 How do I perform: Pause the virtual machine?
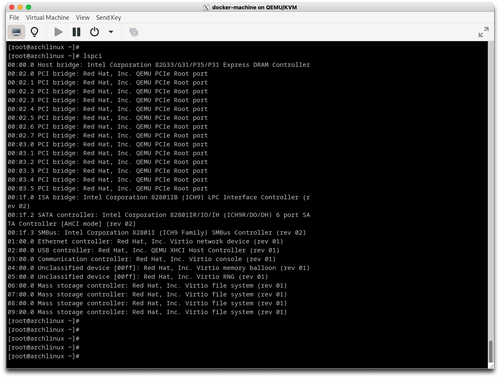point(76,32)
